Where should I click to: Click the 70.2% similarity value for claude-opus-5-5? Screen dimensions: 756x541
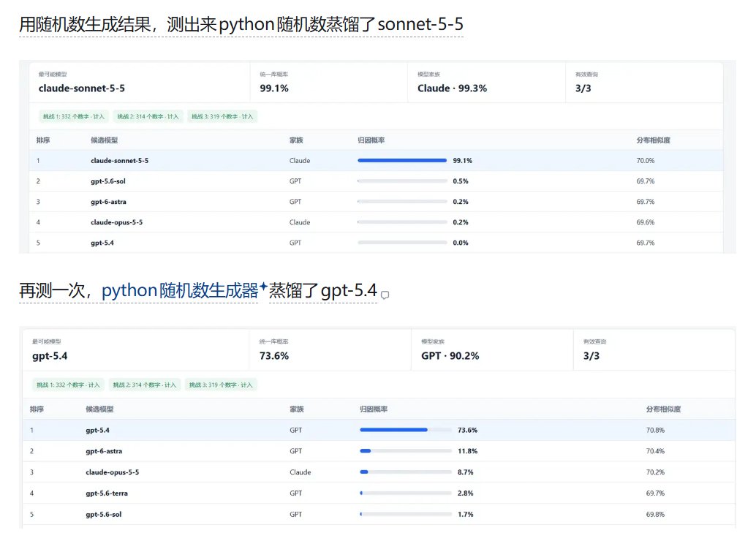tap(655, 472)
